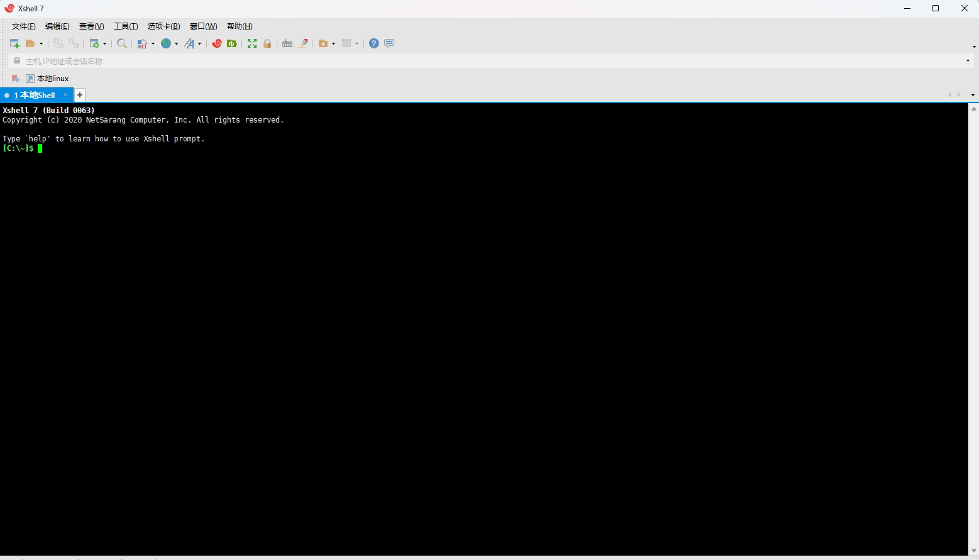Click the keyboard key mapping icon
979x560 pixels.
(287, 43)
